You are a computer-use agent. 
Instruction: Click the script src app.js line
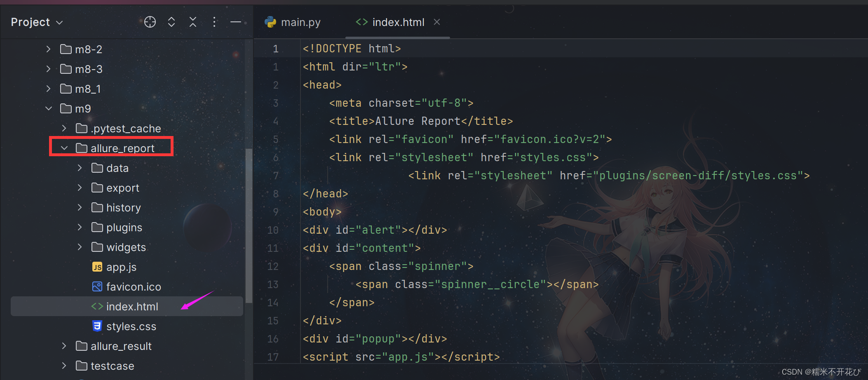click(401, 357)
